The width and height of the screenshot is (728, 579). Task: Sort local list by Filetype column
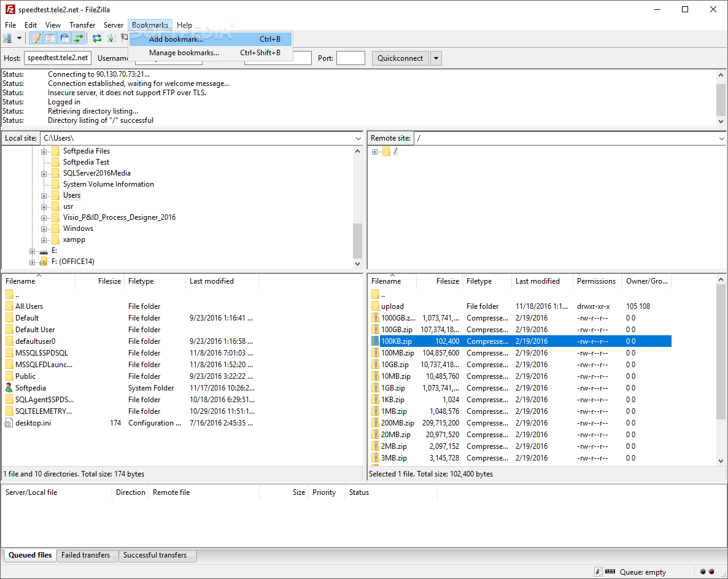[x=155, y=281]
